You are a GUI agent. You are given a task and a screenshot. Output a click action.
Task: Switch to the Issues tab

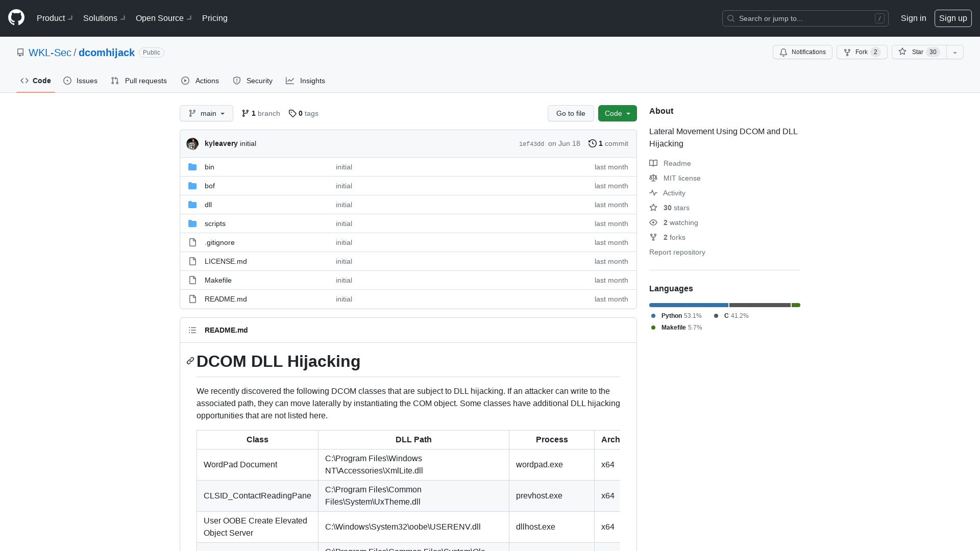pos(81,81)
